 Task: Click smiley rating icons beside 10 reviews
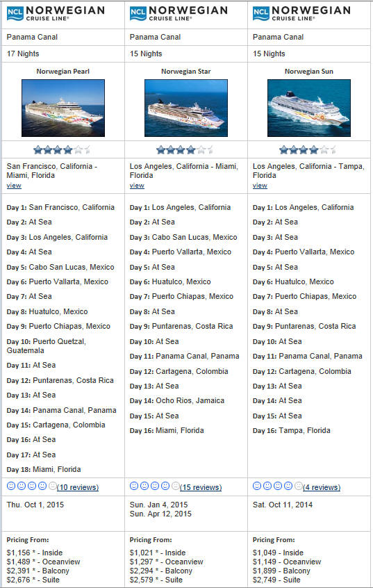(32, 486)
